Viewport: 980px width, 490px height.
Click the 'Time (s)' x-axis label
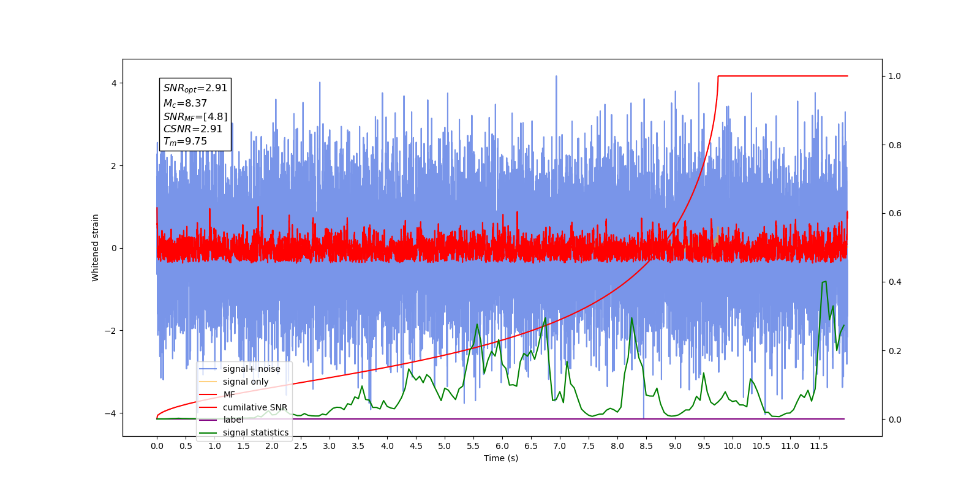[x=501, y=458]
